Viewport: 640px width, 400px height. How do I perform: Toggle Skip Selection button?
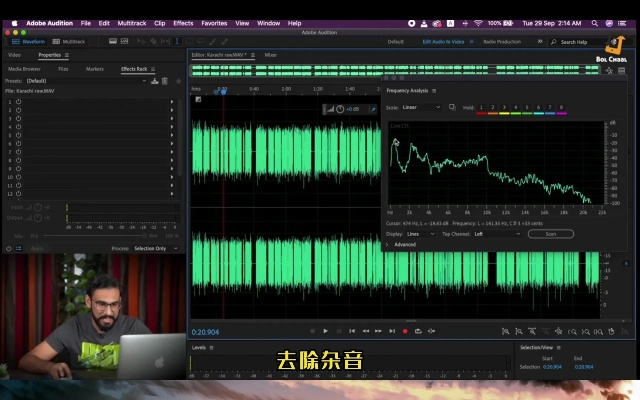tap(431, 331)
